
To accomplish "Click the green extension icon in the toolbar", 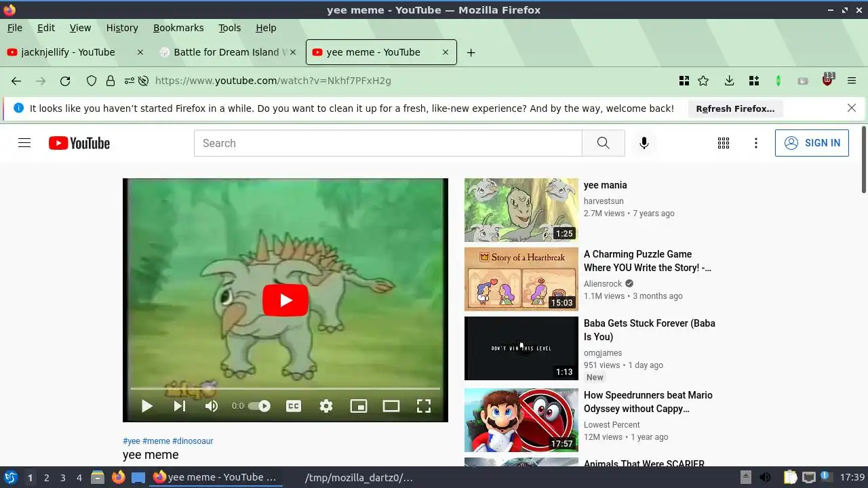I will pos(778,81).
